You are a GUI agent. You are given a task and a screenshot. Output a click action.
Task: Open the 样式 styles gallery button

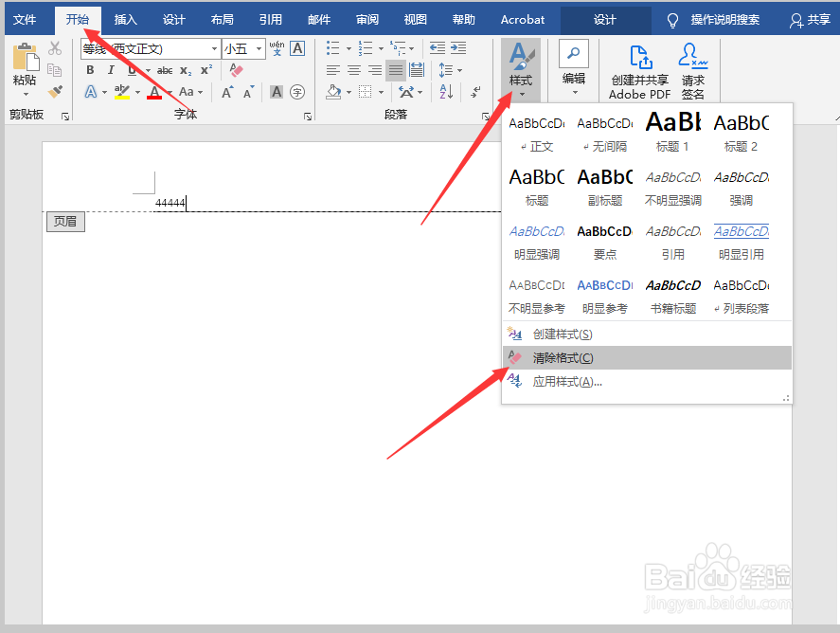[x=521, y=70]
